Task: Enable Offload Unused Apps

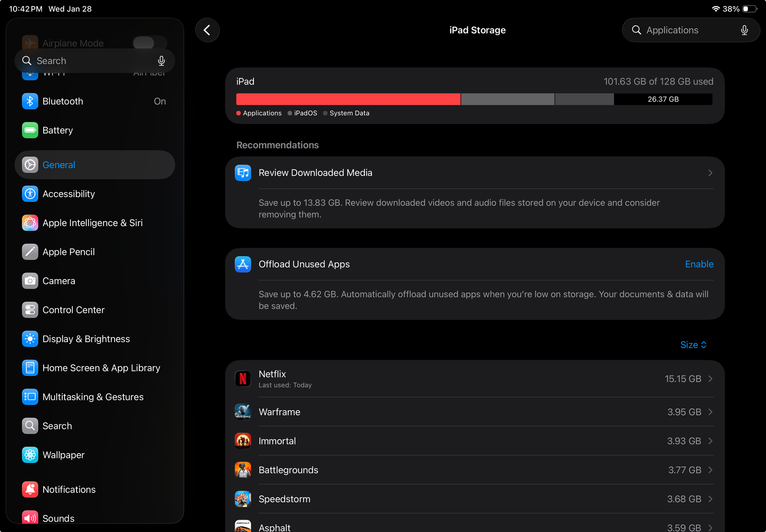Action: (x=699, y=264)
